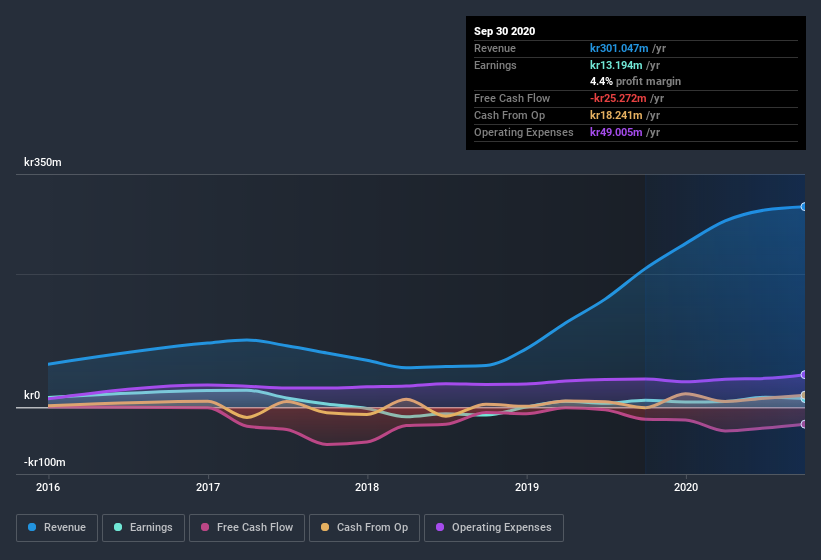Click the teal Earnings legend dot
This screenshot has height=560, width=821.
tap(118, 528)
